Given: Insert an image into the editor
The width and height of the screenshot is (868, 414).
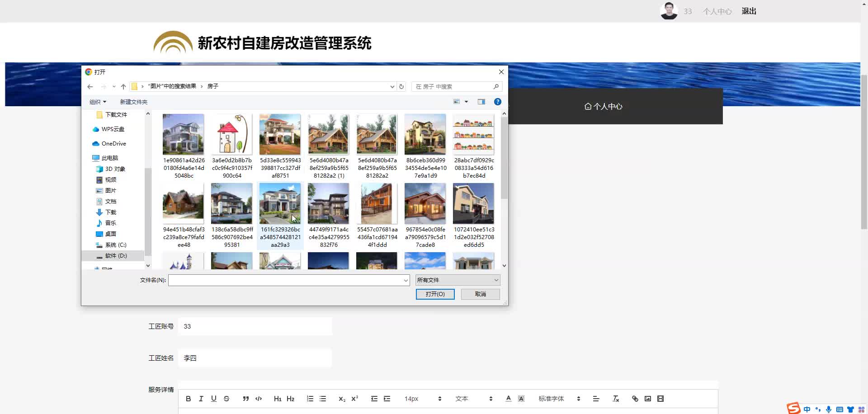Looking at the screenshot, I should coord(647,399).
